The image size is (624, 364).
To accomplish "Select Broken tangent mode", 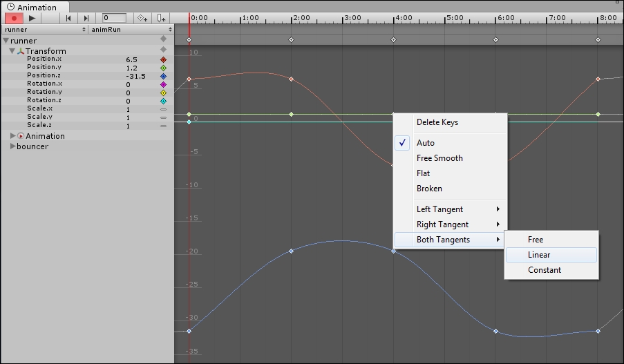I will click(450, 188).
